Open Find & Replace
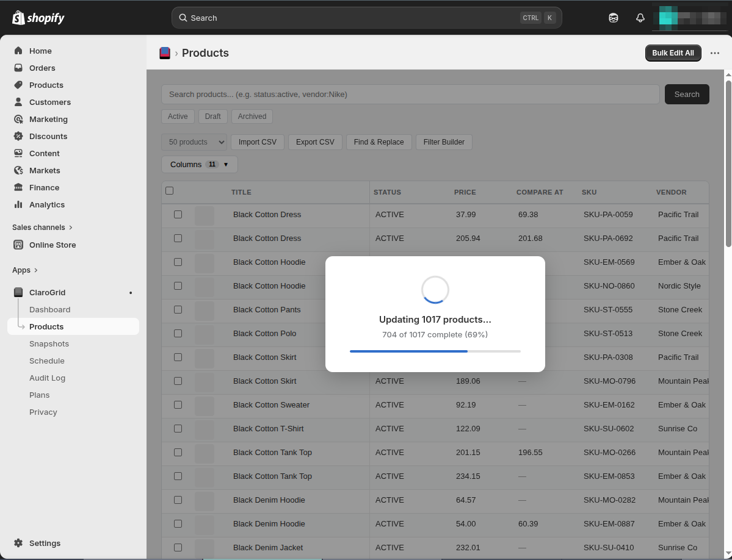This screenshot has width=732, height=560. coord(379,142)
